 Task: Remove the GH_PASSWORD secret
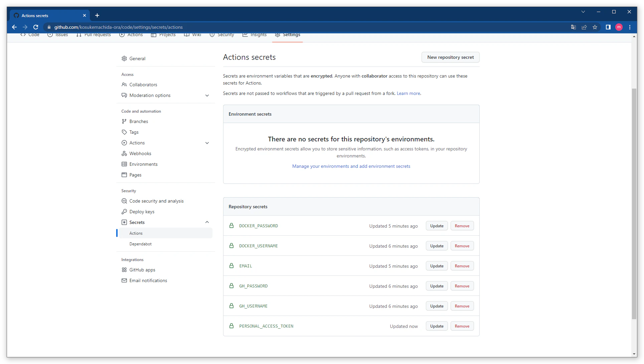tap(462, 286)
